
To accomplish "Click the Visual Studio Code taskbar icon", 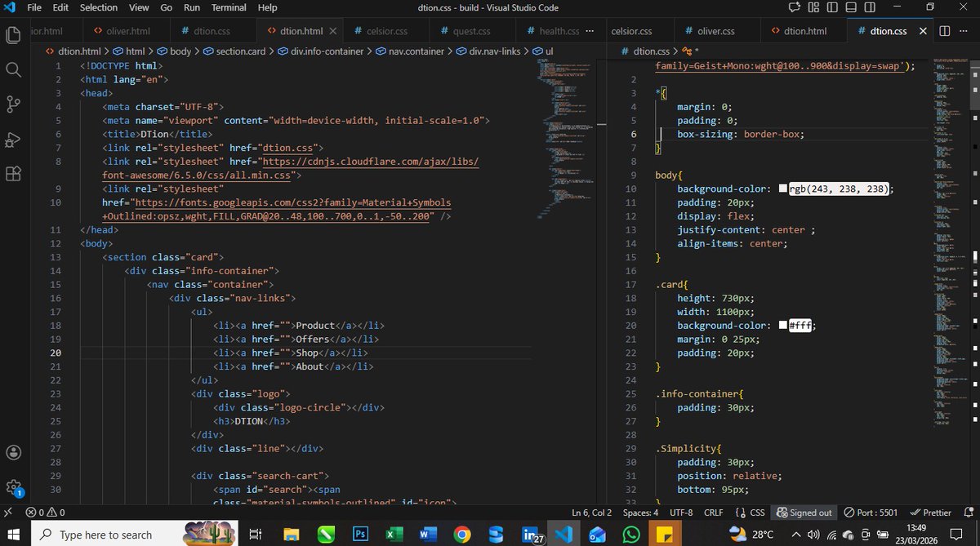I will click(563, 535).
